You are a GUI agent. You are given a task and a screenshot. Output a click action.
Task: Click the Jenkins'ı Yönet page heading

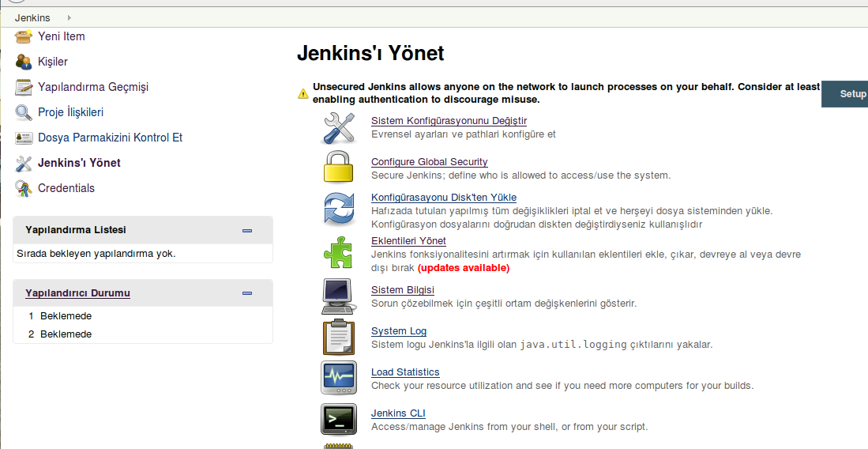tap(370, 53)
